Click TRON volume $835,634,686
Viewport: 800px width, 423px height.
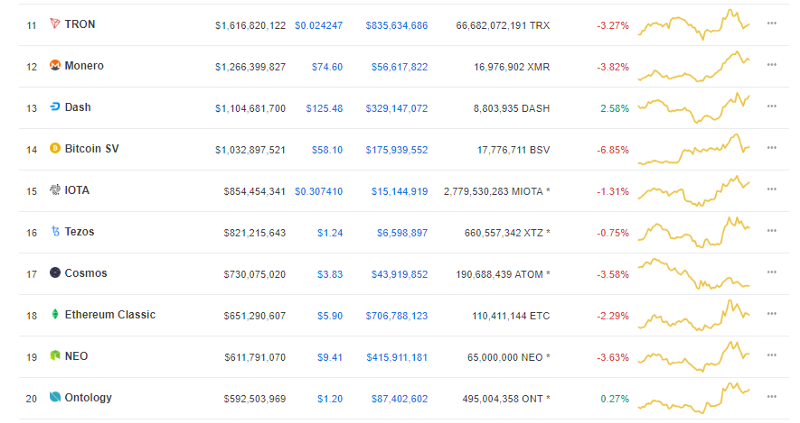point(396,26)
